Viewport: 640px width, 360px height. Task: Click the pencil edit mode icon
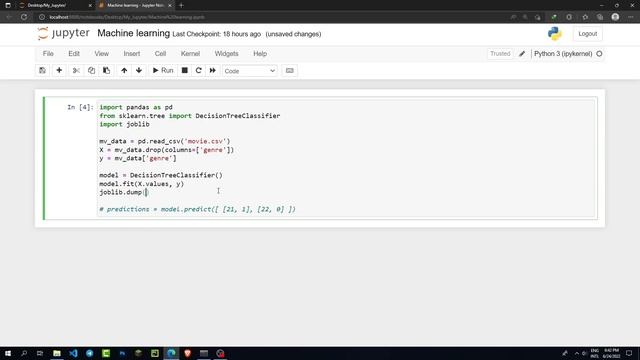(522, 54)
